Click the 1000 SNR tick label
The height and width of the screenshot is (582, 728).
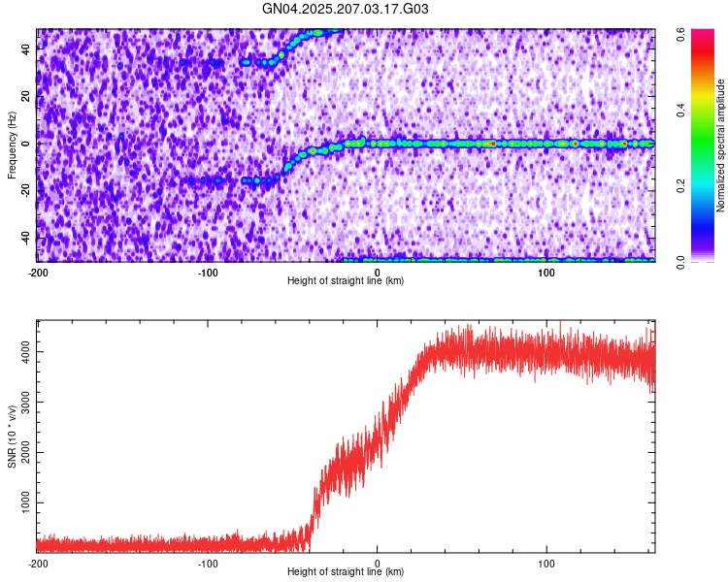coord(25,502)
